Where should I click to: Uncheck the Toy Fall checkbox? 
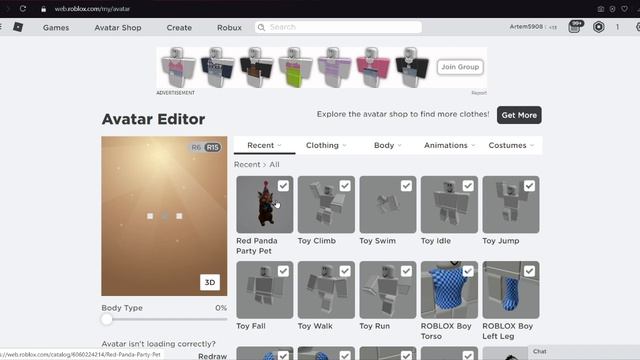click(x=283, y=271)
